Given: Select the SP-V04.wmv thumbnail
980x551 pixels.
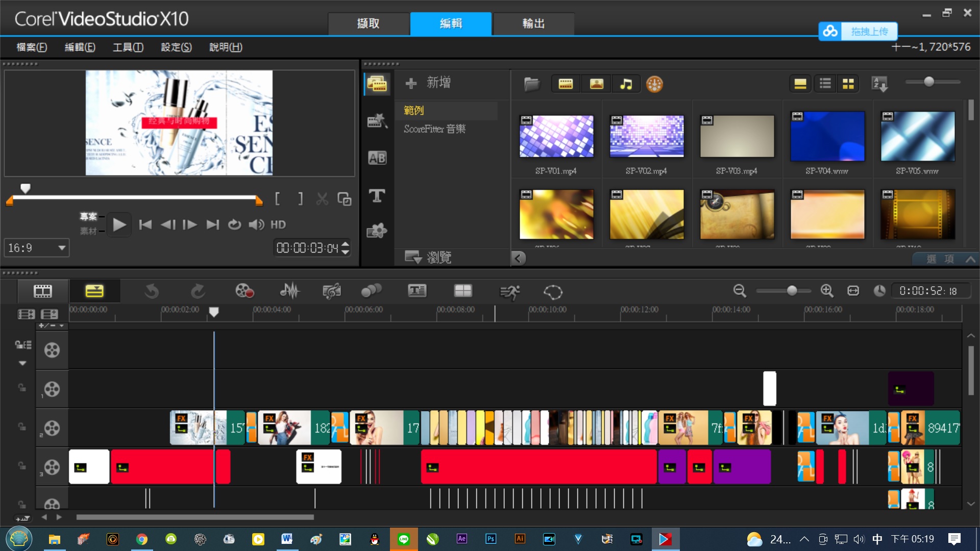Looking at the screenshot, I should 827,136.
